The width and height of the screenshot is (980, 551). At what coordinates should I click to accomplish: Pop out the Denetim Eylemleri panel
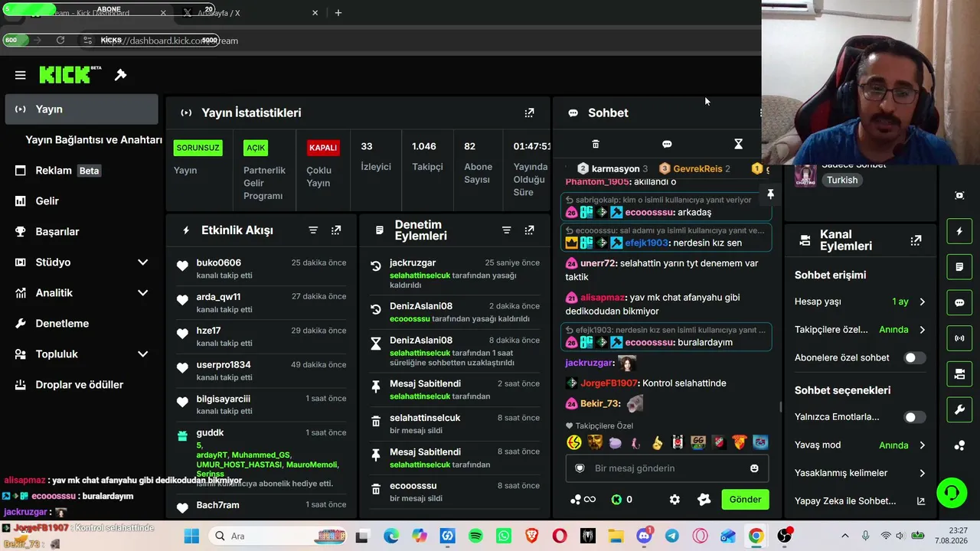(x=529, y=230)
